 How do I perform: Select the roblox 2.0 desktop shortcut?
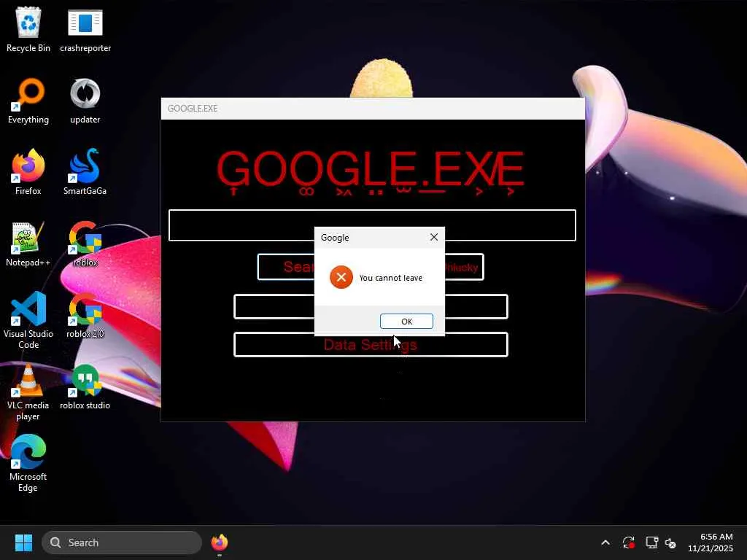pyautogui.click(x=85, y=315)
